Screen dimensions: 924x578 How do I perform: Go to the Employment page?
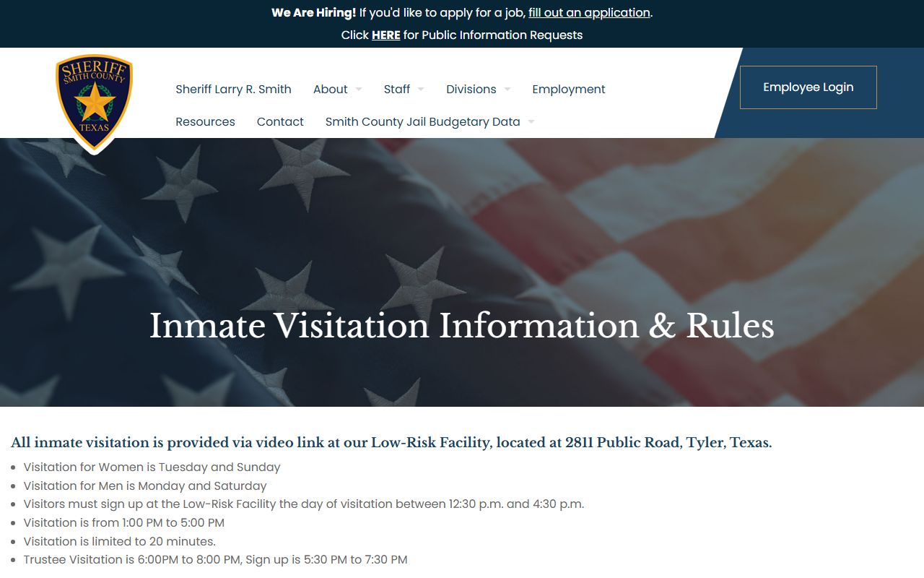(x=569, y=89)
